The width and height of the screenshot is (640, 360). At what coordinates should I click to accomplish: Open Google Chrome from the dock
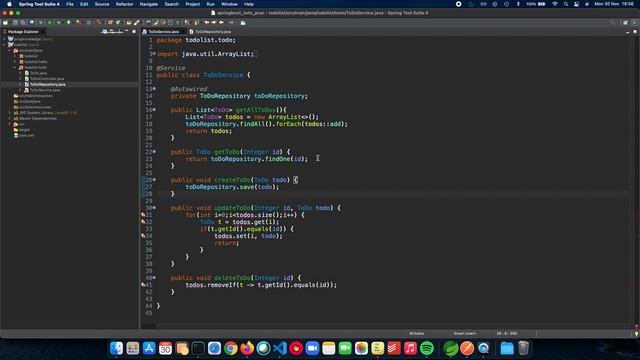pos(231,348)
